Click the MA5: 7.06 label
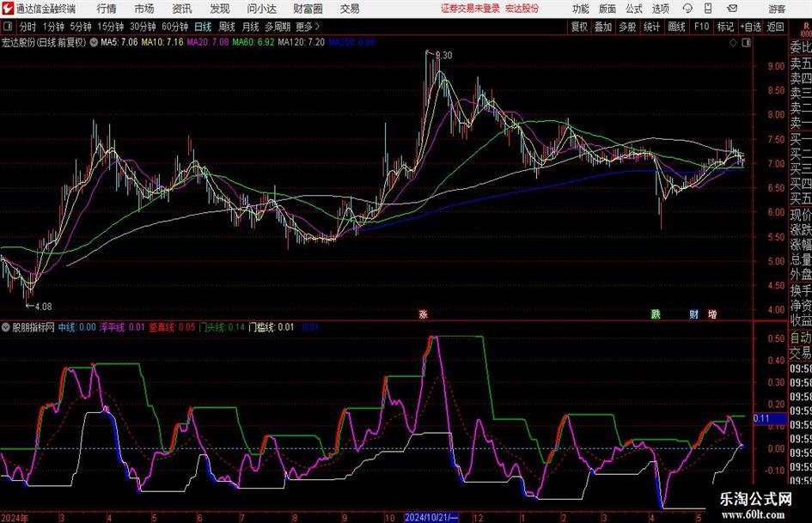The image size is (812, 523). point(119,42)
